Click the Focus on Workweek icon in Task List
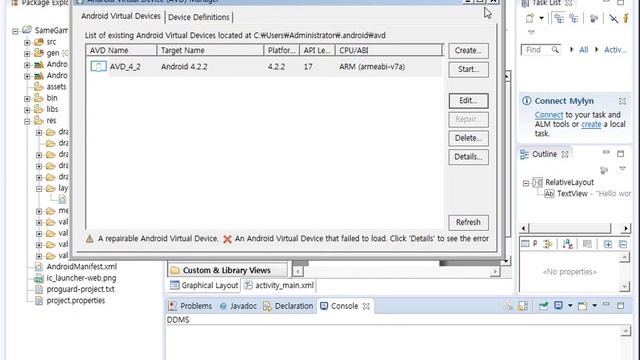The height and width of the screenshot is (360, 640). [594, 18]
